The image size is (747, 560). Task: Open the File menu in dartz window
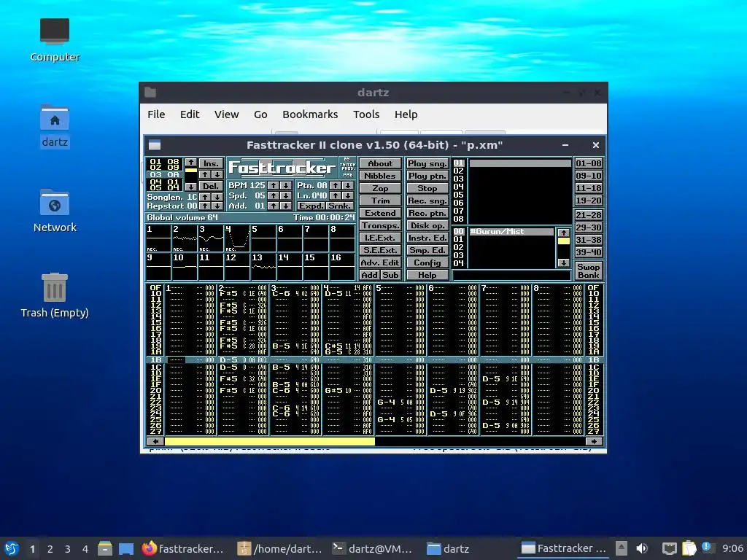point(156,114)
